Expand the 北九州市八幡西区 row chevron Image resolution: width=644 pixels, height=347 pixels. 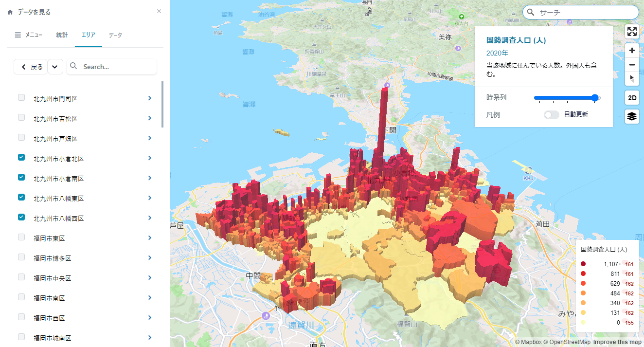tap(150, 218)
